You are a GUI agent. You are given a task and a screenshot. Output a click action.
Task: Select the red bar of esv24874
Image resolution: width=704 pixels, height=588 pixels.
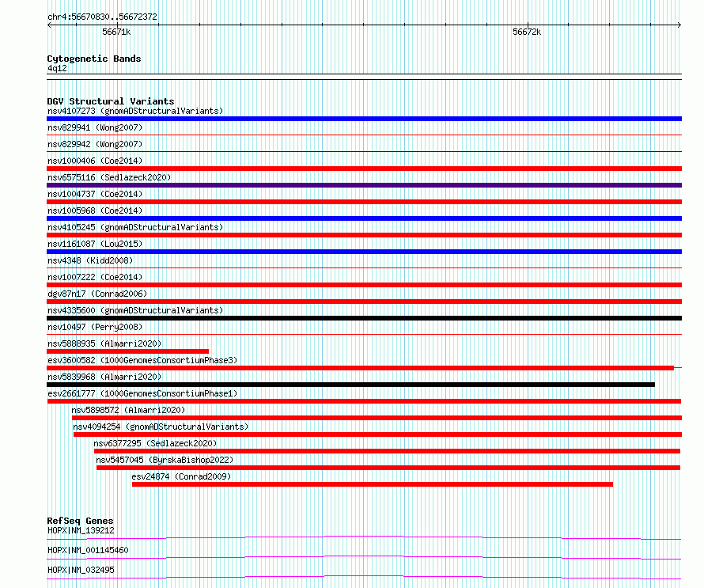point(373,484)
